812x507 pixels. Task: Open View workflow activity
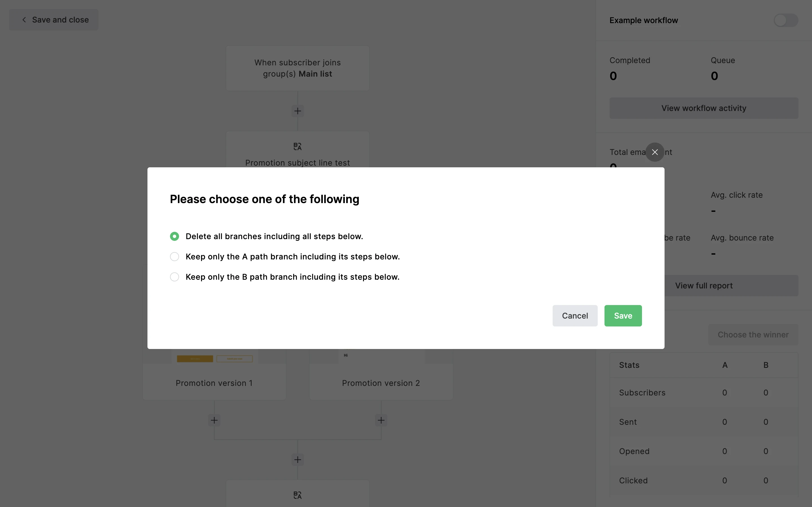pyautogui.click(x=704, y=108)
